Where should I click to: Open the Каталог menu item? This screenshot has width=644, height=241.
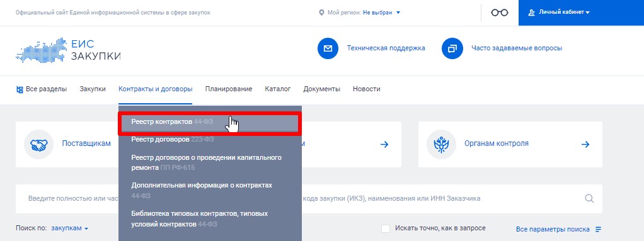point(278,89)
